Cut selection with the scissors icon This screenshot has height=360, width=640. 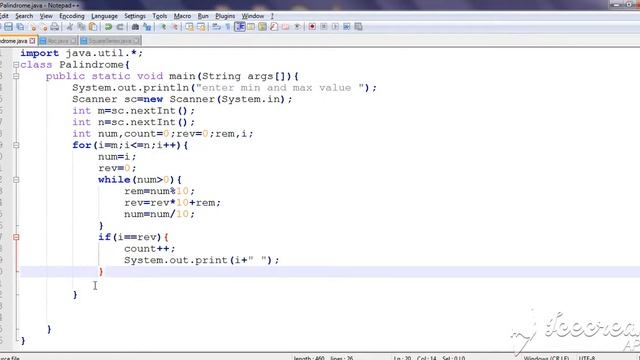[x=69, y=27]
